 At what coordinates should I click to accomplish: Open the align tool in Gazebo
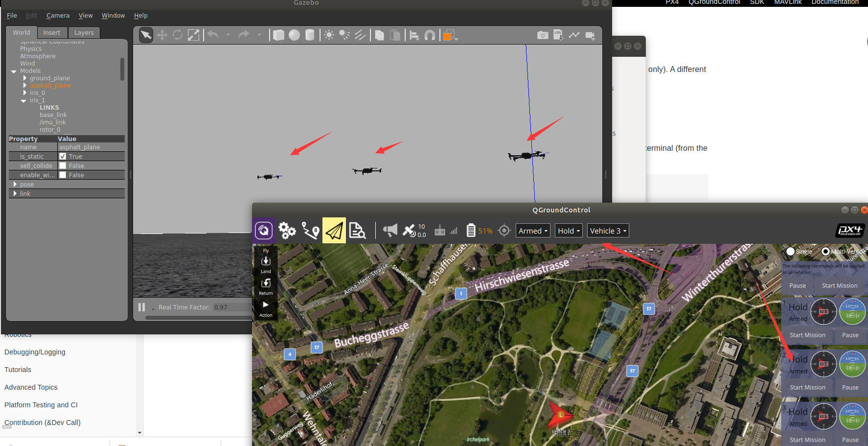tap(414, 35)
